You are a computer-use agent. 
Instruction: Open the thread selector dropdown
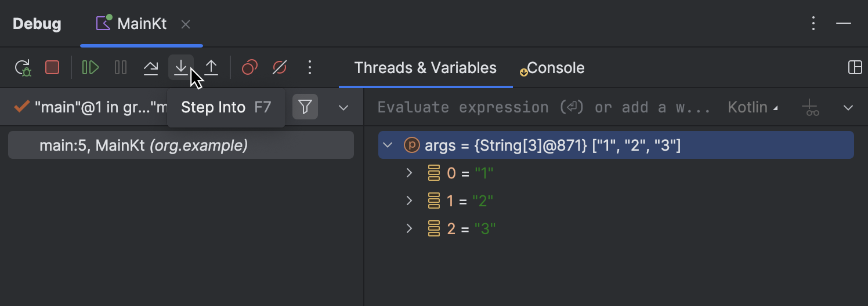343,108
